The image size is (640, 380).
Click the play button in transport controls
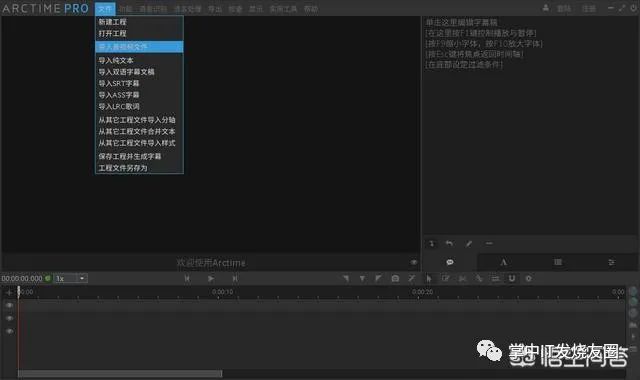point(211,279)
